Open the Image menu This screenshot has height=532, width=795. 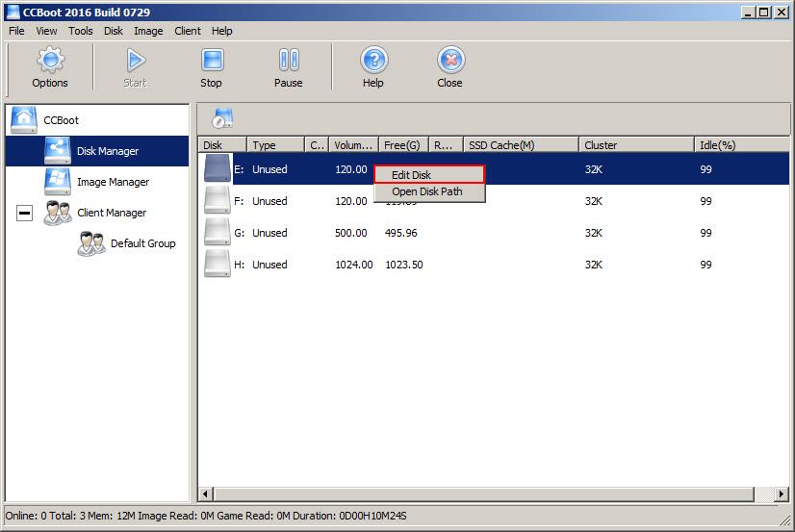pyautogui.click(x=148, y=31)
